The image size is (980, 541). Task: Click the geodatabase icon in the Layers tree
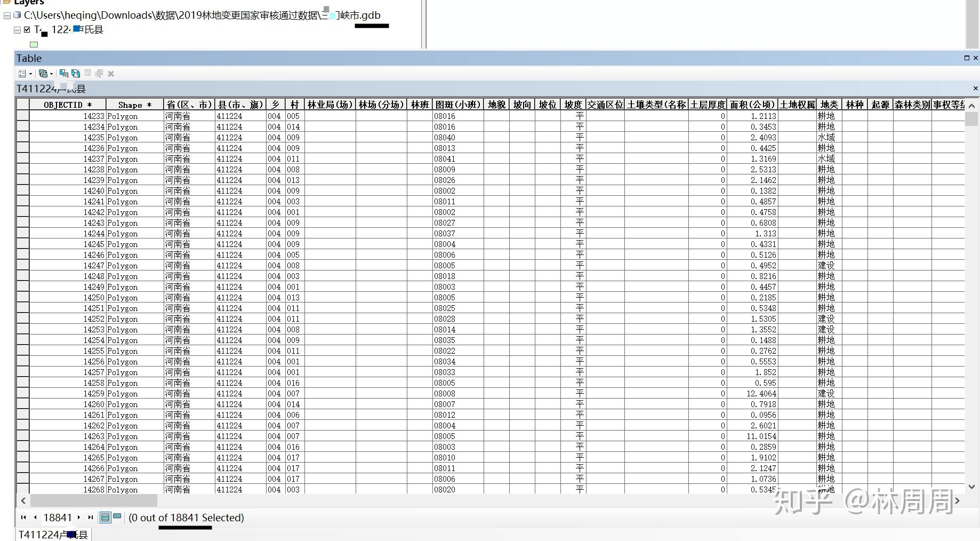(x=17, y=15)
